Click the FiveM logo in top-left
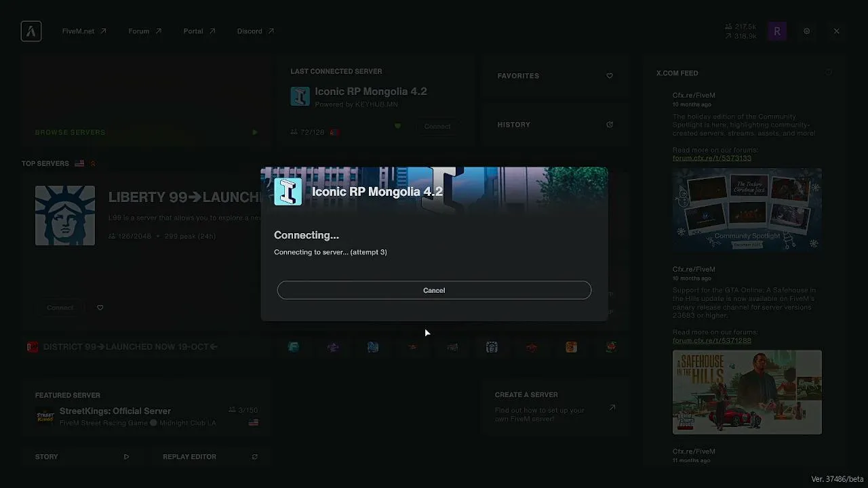Viewport: 868px width, 488px height. click(x=31, y=31)
